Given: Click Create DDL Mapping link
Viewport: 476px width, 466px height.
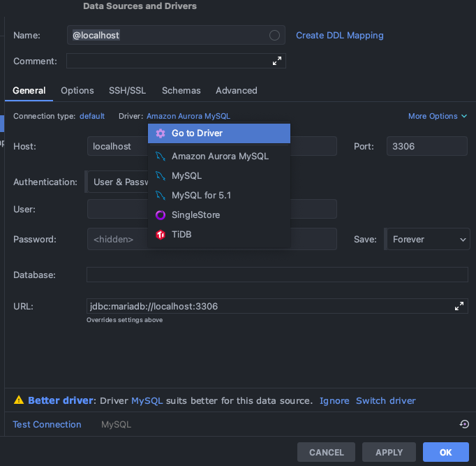Looking at the screenshot, I should pos(340,35).
